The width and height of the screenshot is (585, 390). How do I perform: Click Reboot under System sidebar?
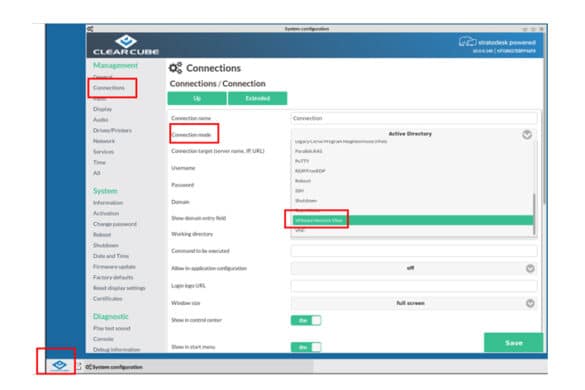[x=102, y=234]
